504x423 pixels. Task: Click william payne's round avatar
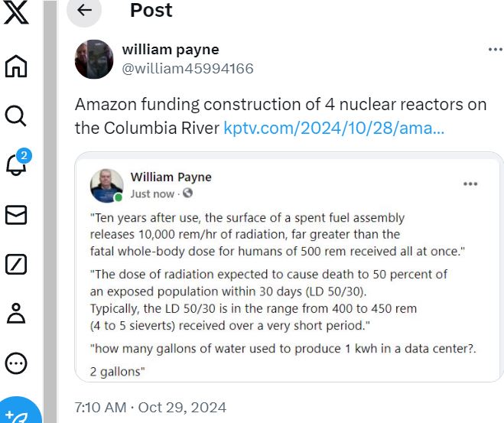pyautogui.click(x=94, y=59)
